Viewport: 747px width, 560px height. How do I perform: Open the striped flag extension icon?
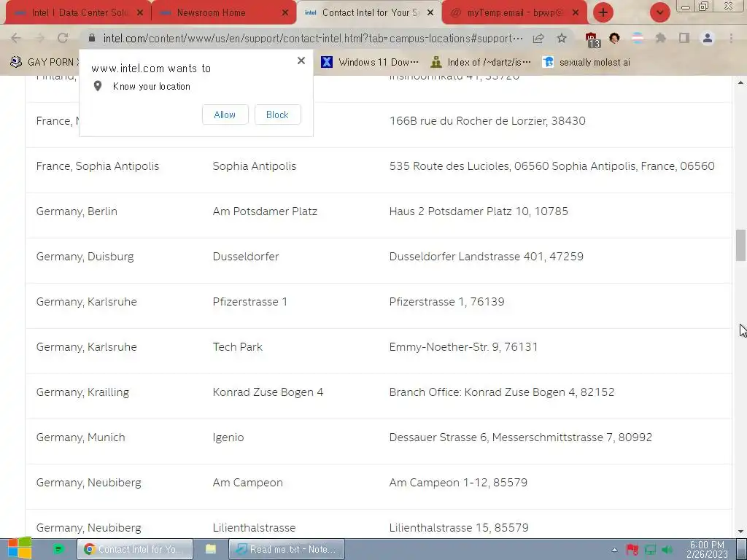638,38
